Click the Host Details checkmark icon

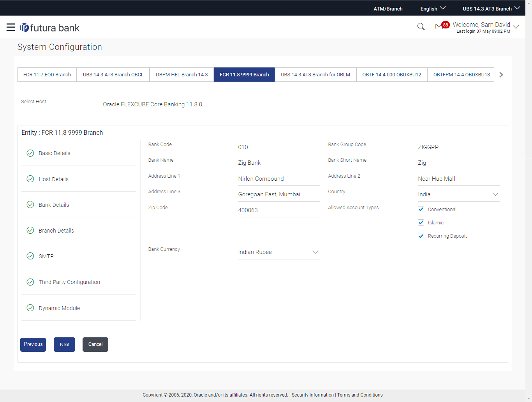pos(30,179)
